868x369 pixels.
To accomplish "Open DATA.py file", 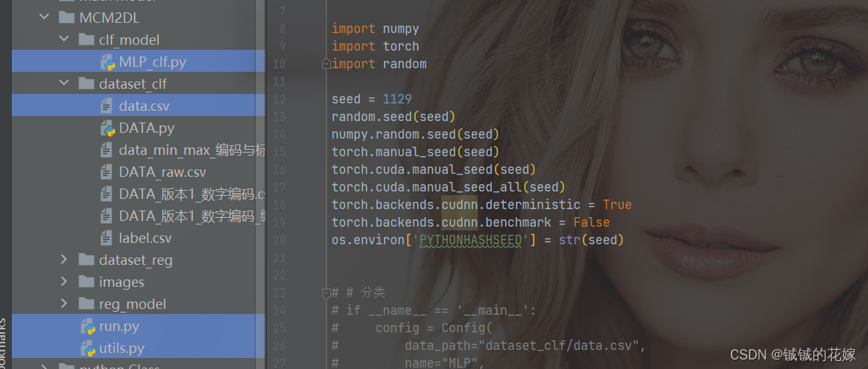I will click(x=147, y=128).
